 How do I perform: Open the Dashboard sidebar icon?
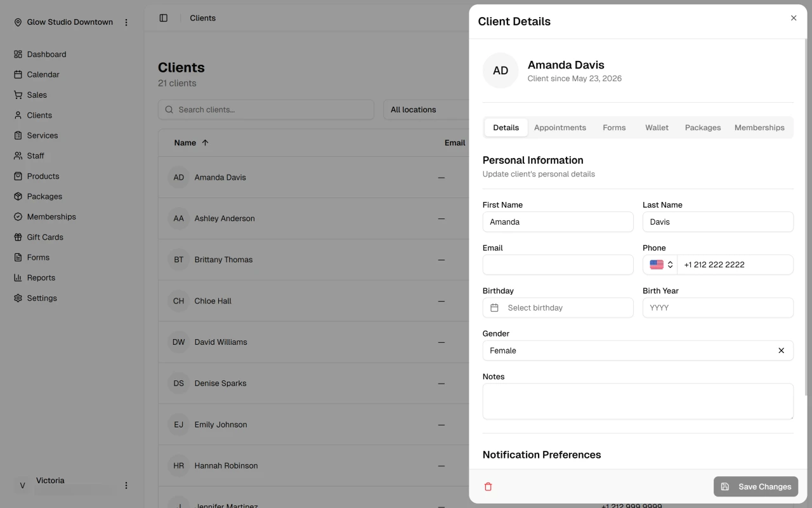[x=18, y=55]
